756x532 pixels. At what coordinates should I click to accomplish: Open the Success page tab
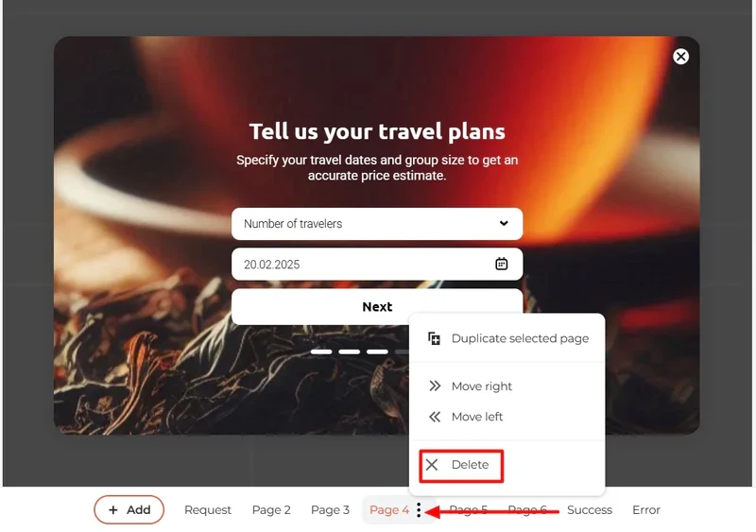coord(589,510)
